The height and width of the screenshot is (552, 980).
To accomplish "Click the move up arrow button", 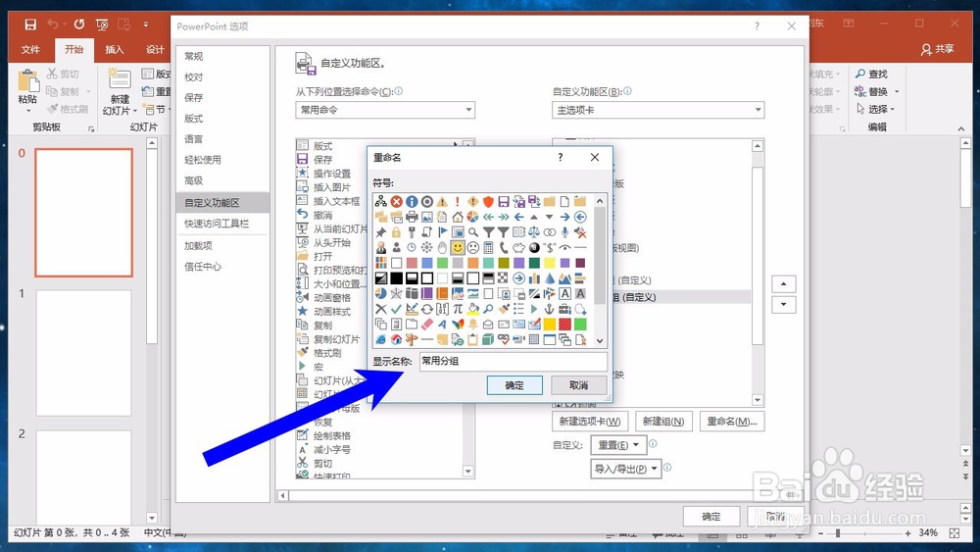I will point(784,284).
